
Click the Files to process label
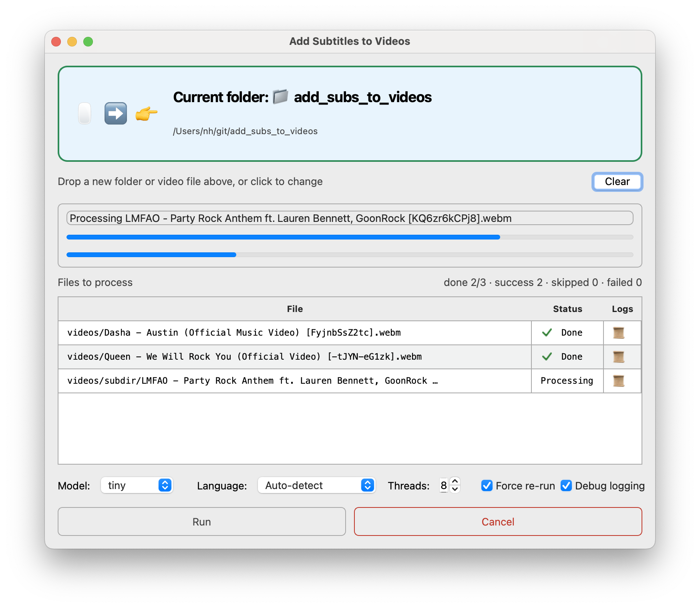[x=95, y=282]
